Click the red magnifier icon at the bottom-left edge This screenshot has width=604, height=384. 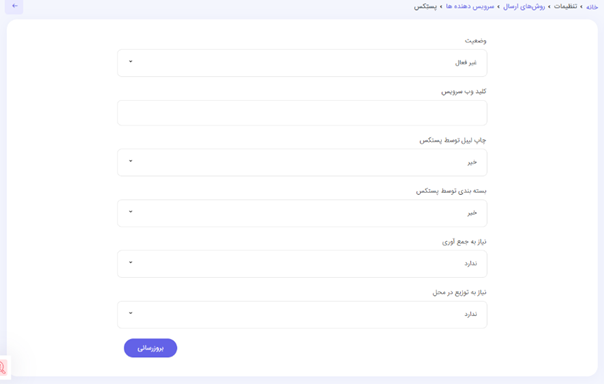pyautogui.click(x=3, y=368)
